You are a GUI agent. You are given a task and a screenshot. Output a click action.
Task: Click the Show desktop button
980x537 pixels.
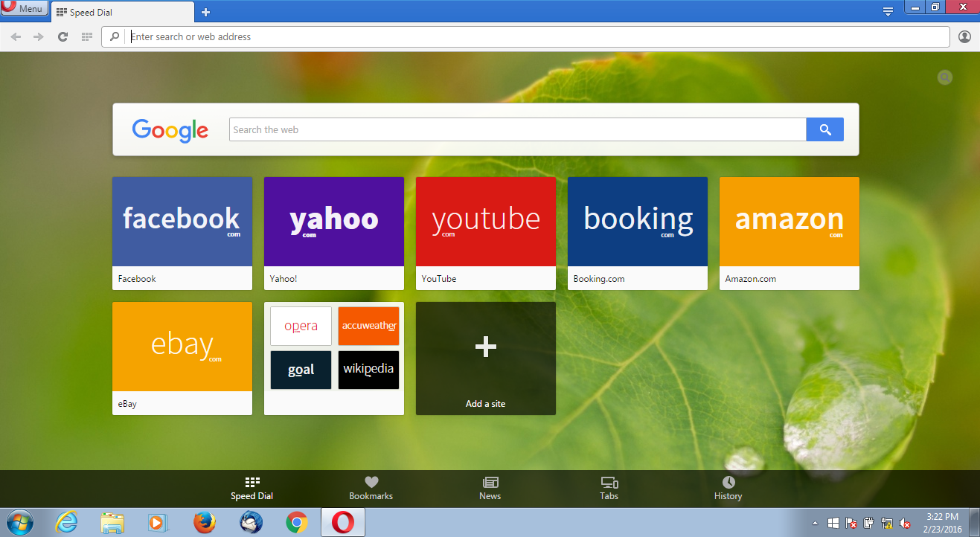point(974,523)
